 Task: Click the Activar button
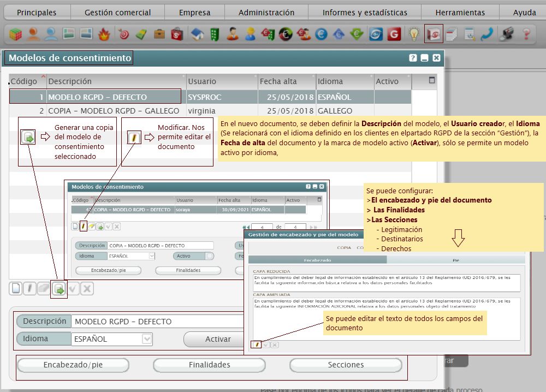click(217, 339)
